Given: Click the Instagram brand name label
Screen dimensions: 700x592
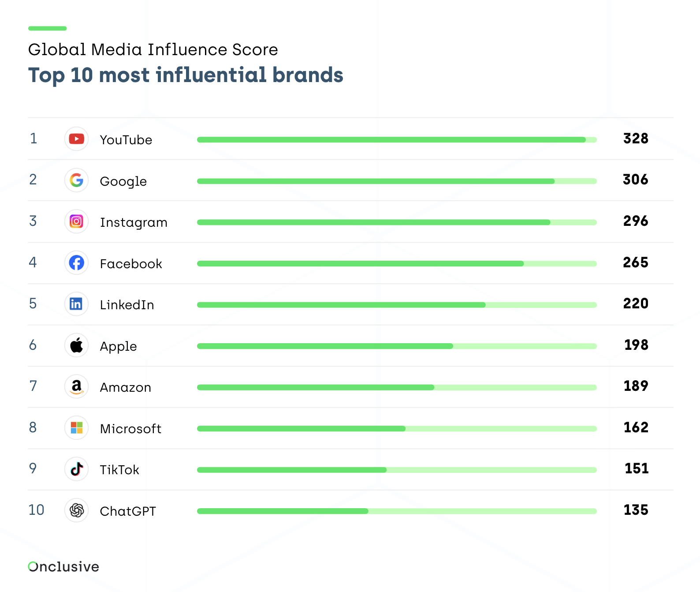Looking at the screenshot, I should 134,223.
